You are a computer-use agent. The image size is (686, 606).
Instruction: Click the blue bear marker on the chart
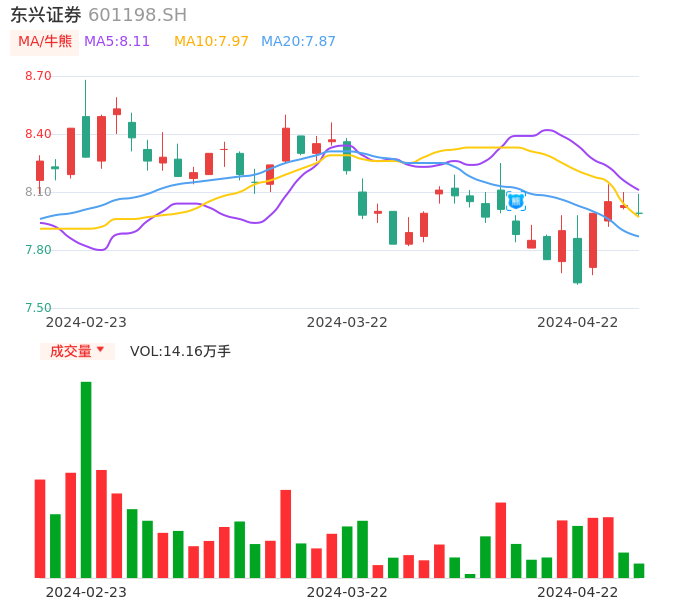point(516,201)
